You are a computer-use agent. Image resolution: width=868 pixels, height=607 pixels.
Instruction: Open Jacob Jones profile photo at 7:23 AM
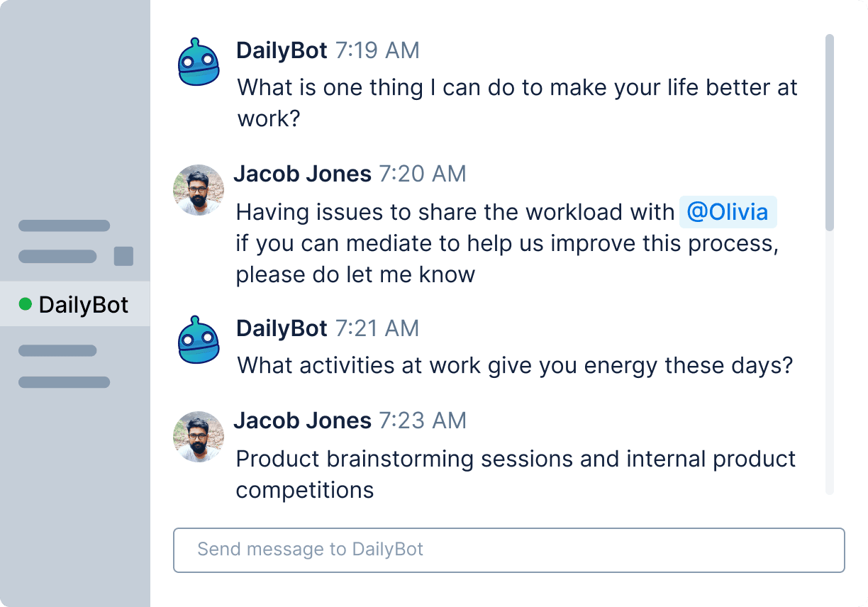pyautogui.click(x=199, y=437)
